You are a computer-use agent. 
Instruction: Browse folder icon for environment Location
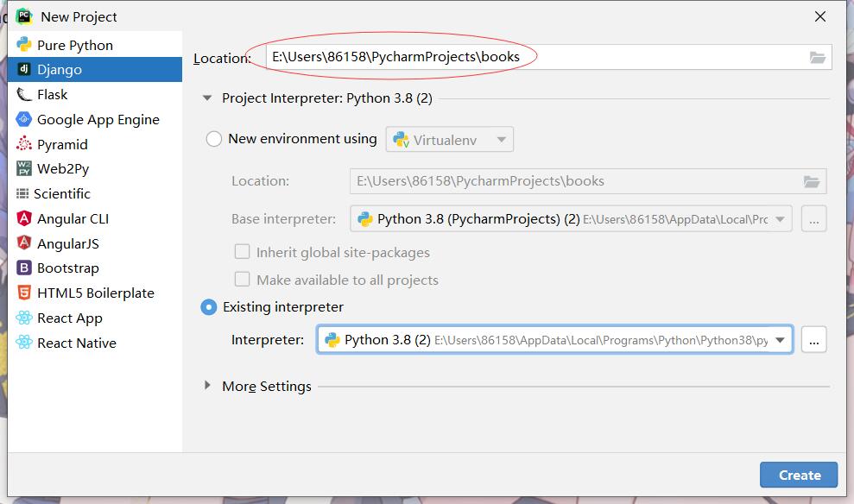click(x=812, y=181)
